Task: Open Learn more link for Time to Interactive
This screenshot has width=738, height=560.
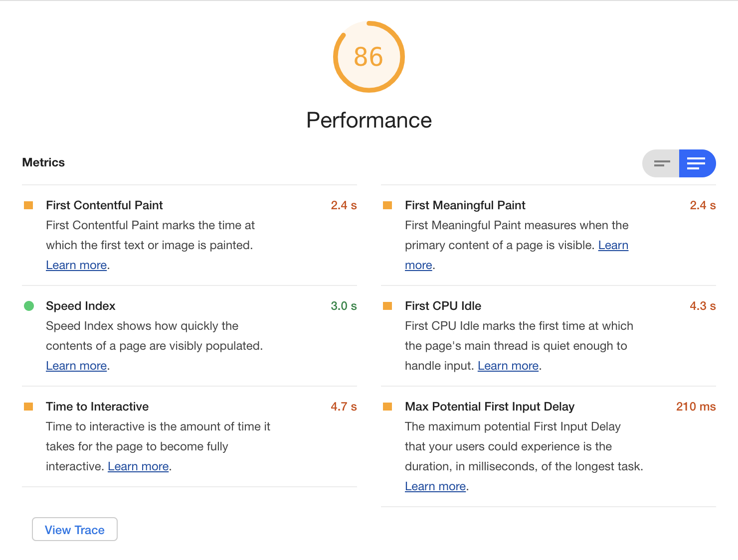Action: [138, 466]
